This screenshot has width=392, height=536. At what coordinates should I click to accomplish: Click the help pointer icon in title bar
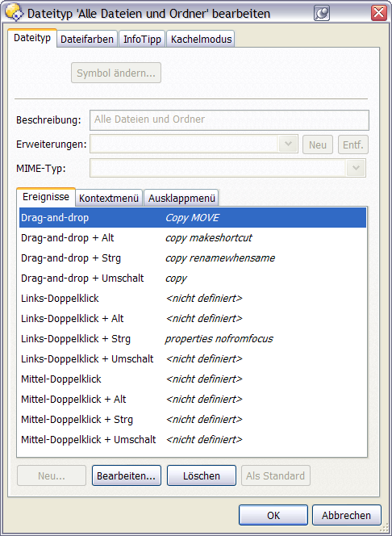tap(322, 13)
